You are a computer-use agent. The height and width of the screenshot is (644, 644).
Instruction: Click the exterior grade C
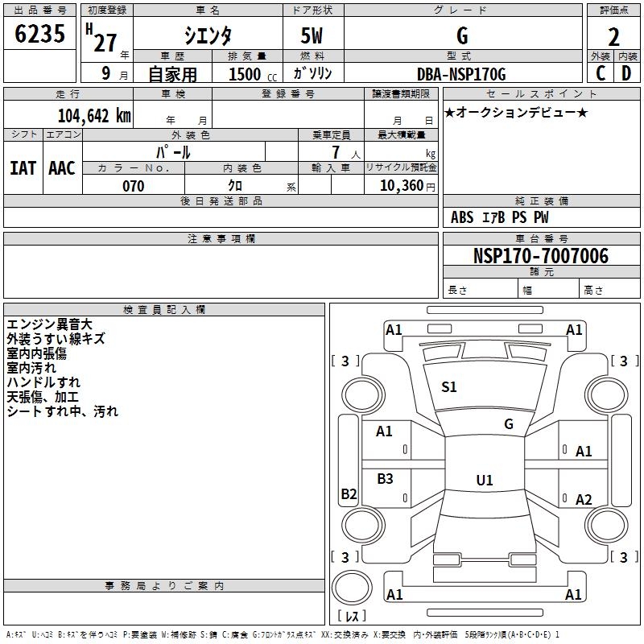pos(601,73)
